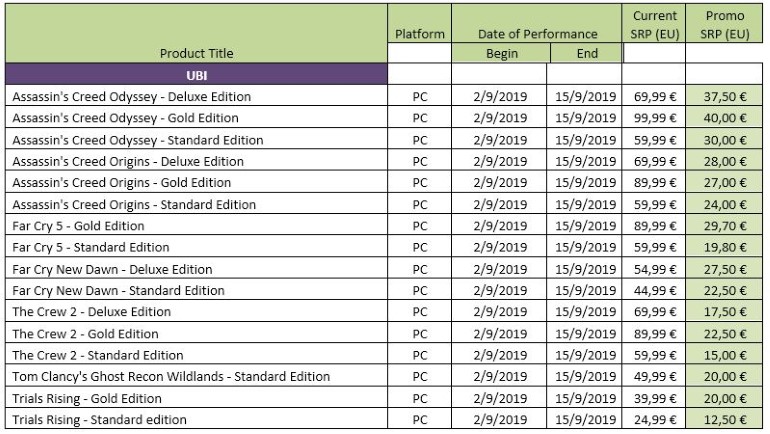Click Trials Rising - Standard edition cell
770x434 pixels.
pyautogui.click(x=99, y=420)
